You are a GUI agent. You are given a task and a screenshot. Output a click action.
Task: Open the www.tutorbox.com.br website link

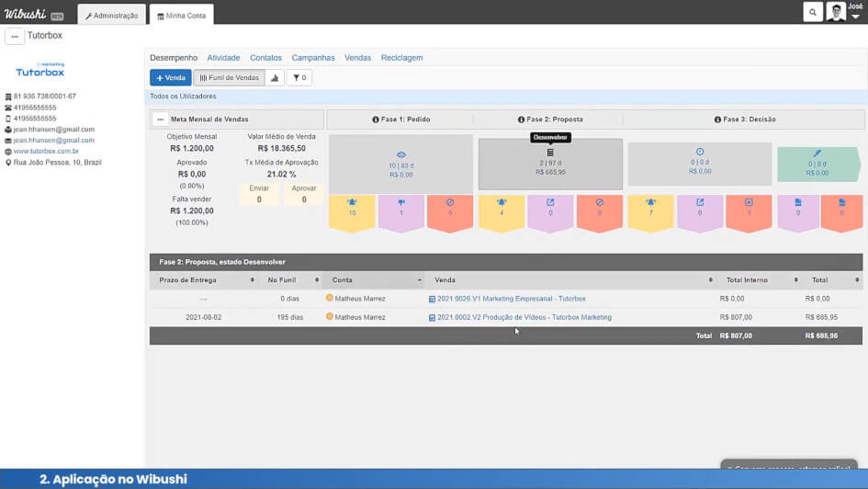46,151
